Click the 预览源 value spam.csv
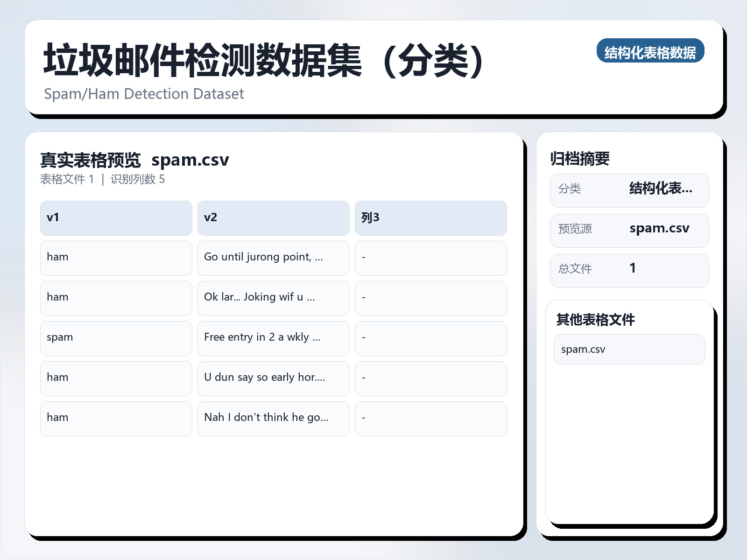The image size is (747, 560). [x=660, y=229]
